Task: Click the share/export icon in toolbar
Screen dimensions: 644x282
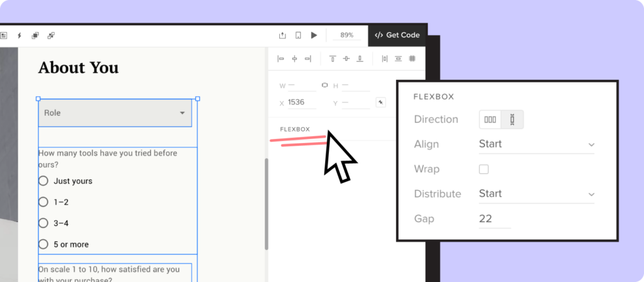Action: tap(282, 35)
